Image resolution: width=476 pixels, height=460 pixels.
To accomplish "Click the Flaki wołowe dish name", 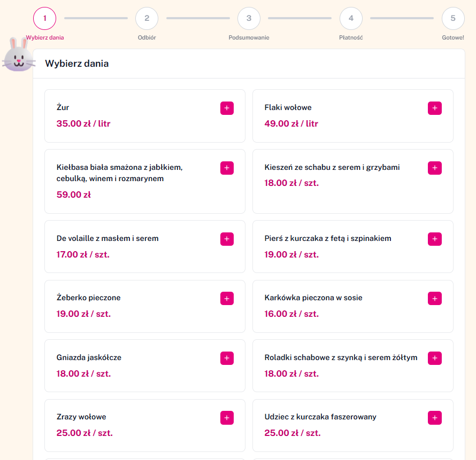I will click(288, 107).
